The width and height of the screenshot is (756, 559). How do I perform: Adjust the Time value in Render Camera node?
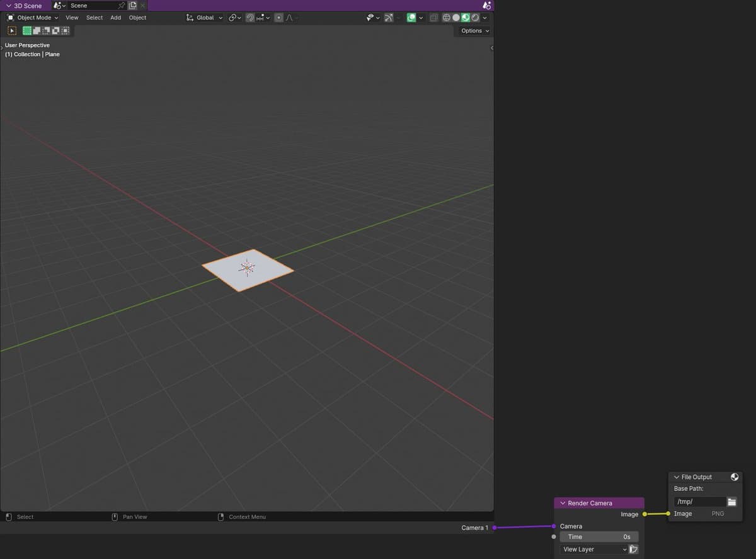(599, 536)
